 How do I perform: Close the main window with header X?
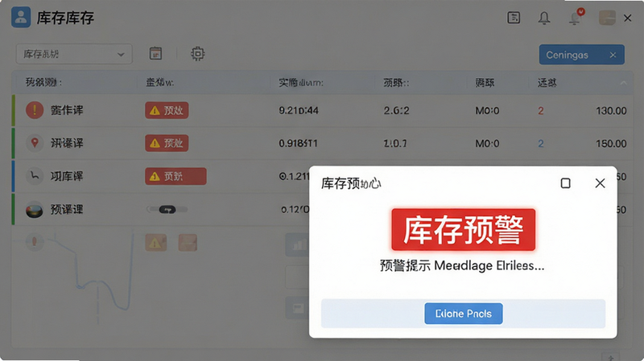(x=628, y=18)
